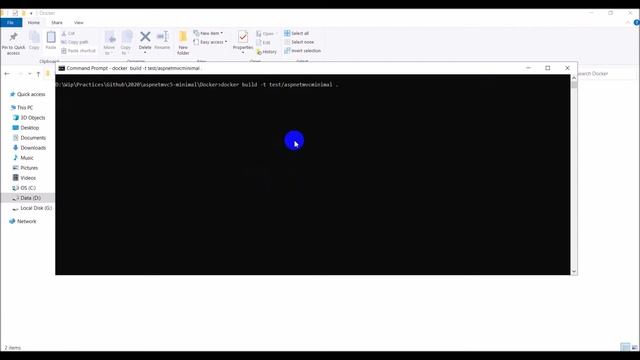Select Network in the navigation pane
Screen dimensions: 640x360
point(23,221)
